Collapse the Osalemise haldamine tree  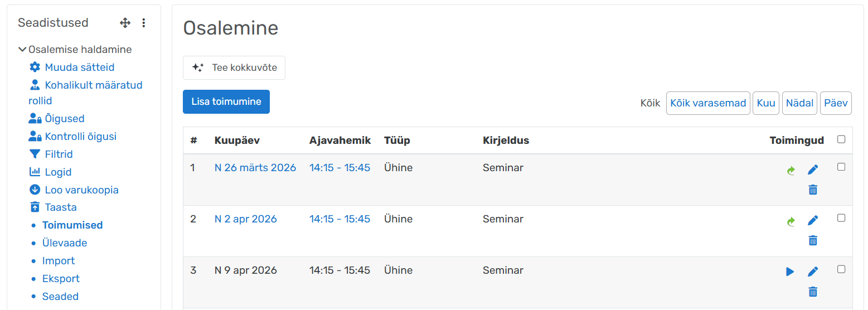[x=22, y=50]
